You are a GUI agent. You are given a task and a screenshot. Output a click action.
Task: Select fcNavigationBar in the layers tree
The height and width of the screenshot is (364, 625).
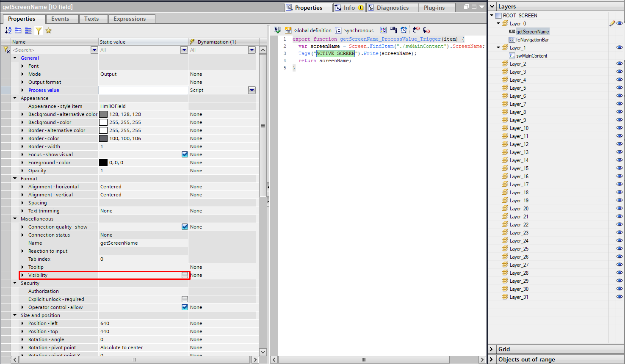(532, 40)
